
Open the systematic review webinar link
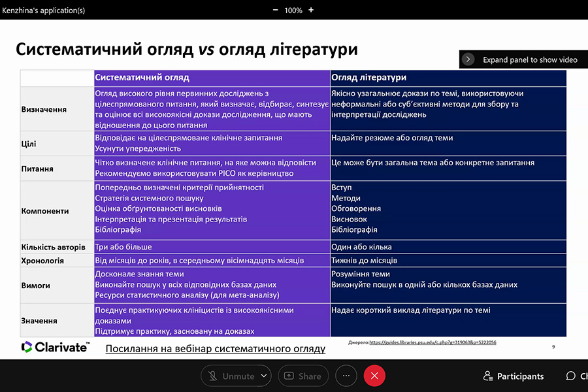215,348
